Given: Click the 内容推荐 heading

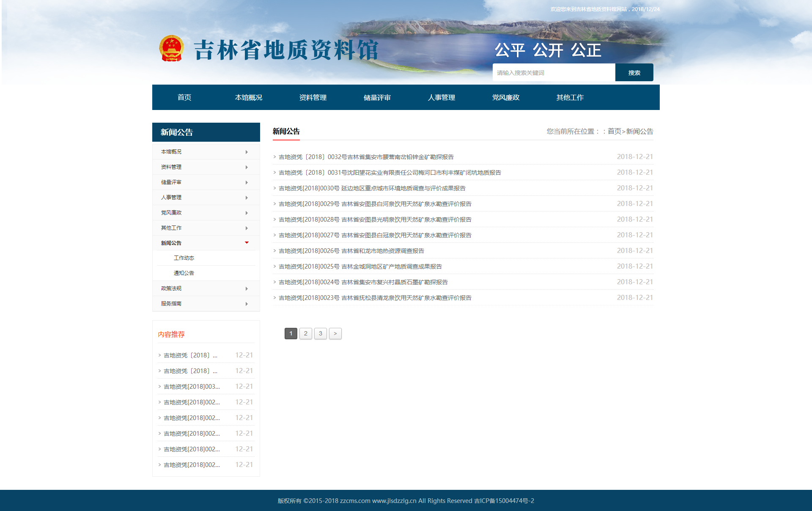Looking at the screenshot, I should pos(171,335).
